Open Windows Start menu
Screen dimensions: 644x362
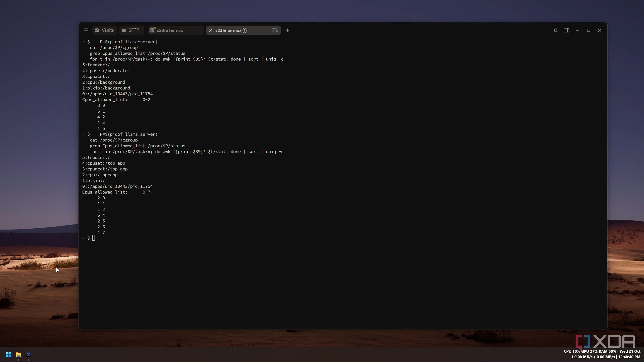8,354
